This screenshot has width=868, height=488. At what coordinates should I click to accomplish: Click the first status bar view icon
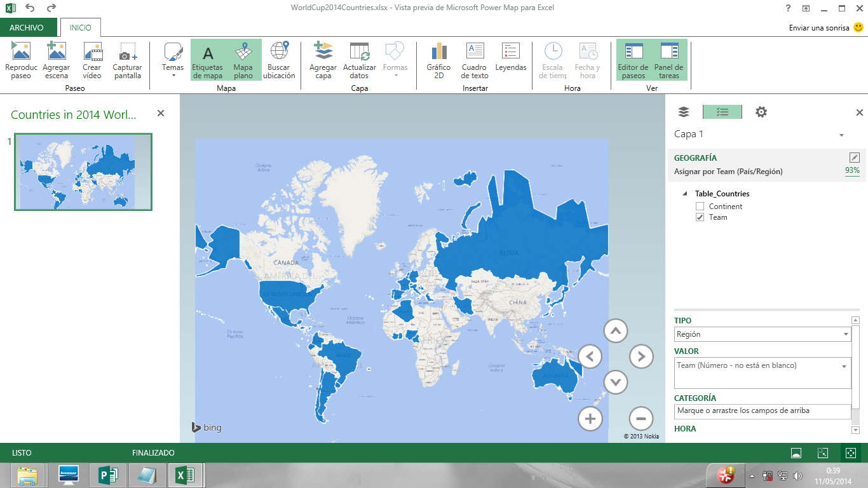click(x=796, y=453)
